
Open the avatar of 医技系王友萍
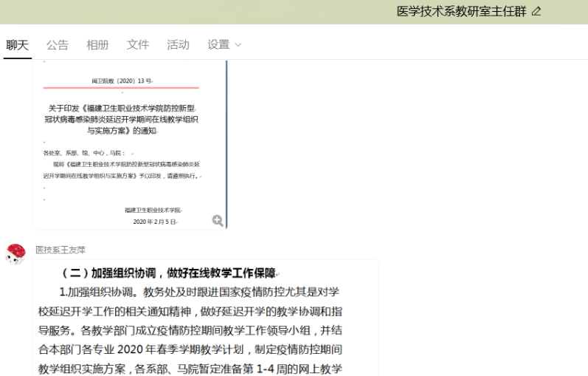15,254
